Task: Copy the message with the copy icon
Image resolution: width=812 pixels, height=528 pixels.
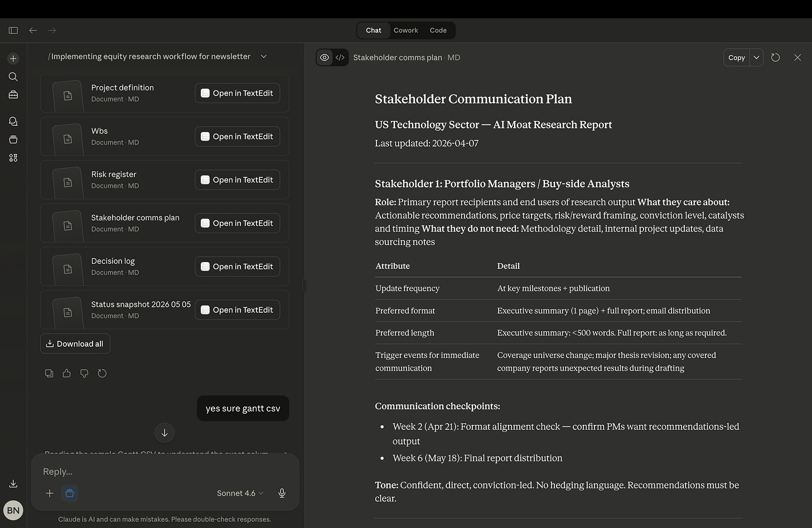Action: [x=49, y=374]
